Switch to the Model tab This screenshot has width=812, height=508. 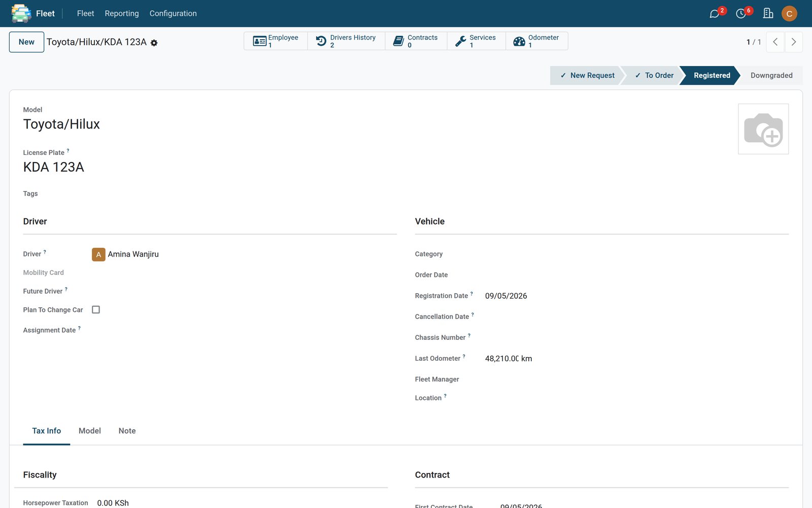pos(90,431)
